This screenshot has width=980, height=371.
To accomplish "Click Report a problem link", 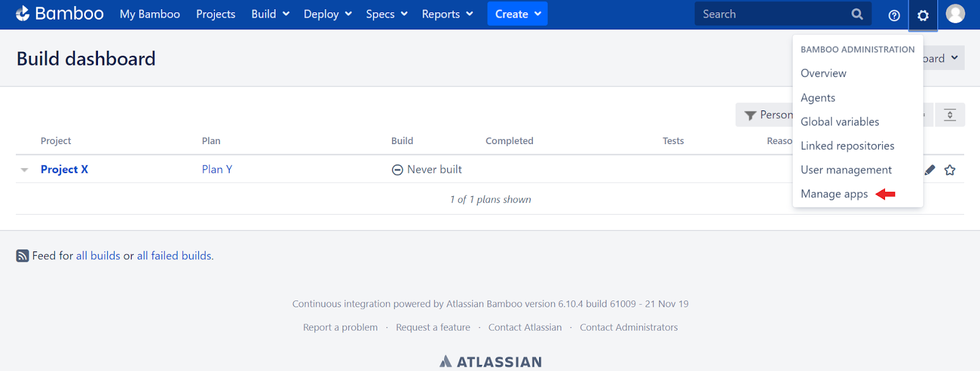I will tap(341, 327).
